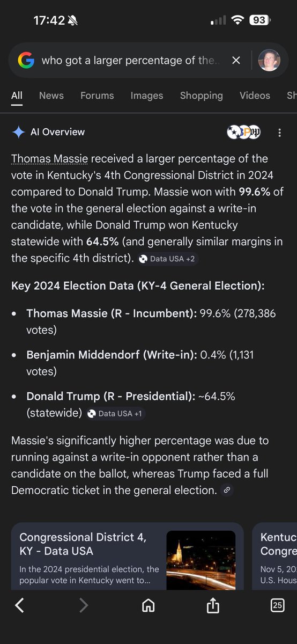Open the tab switcher showing 25
This screenshot has height=644, width=297.
[277, 605]
